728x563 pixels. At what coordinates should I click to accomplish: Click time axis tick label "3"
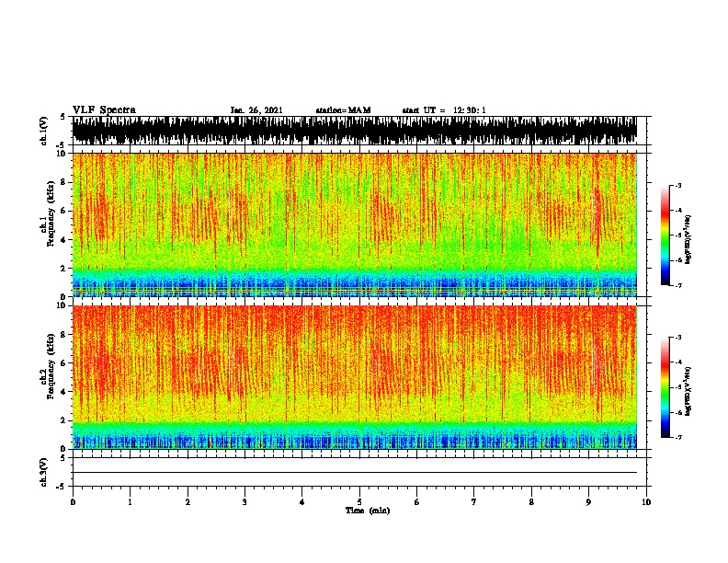(x=245, y=502)
